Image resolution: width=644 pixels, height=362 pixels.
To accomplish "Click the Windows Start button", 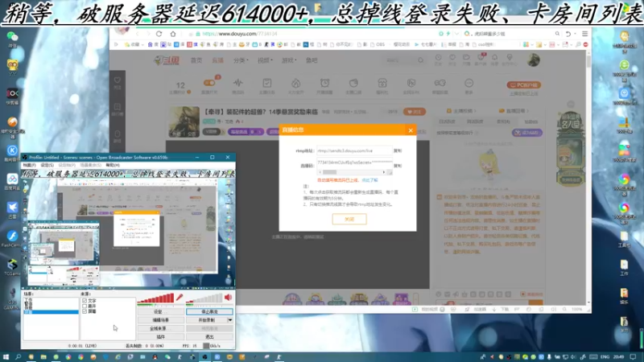I will (x=6, y=357).
